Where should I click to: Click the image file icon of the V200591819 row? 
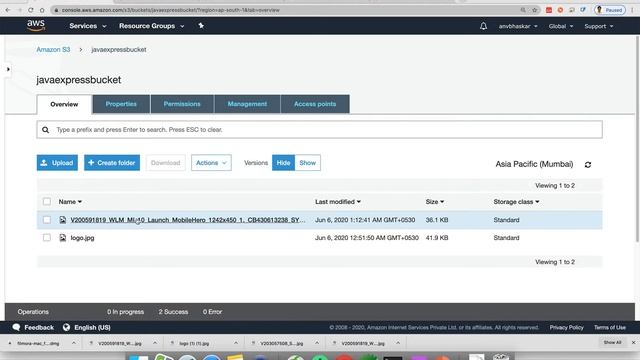pos(62,220)
